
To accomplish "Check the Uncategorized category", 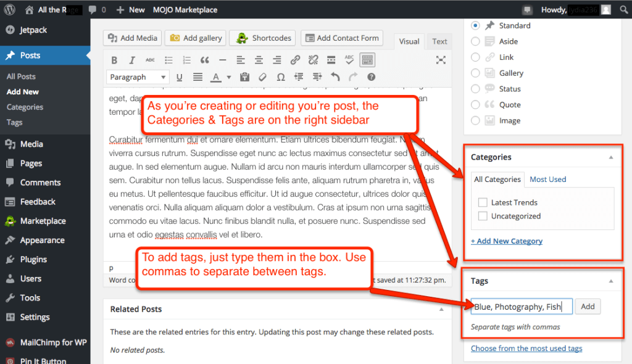I will point(483,216).
